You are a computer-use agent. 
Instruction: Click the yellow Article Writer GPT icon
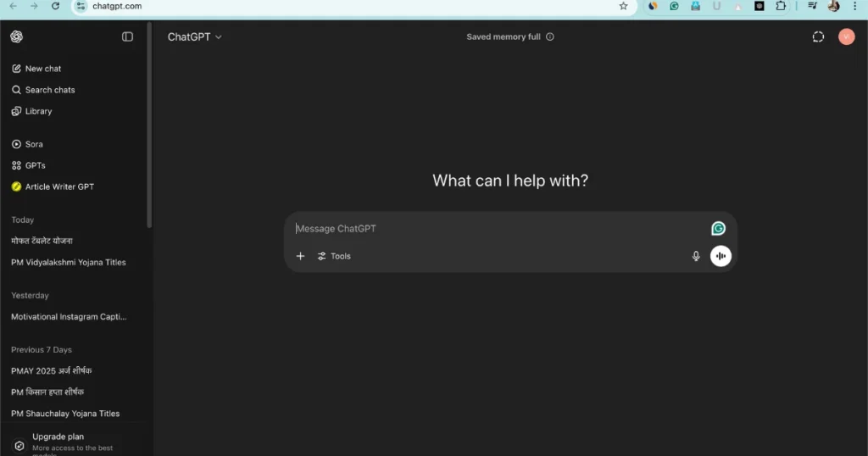click(x=16, y=186)
